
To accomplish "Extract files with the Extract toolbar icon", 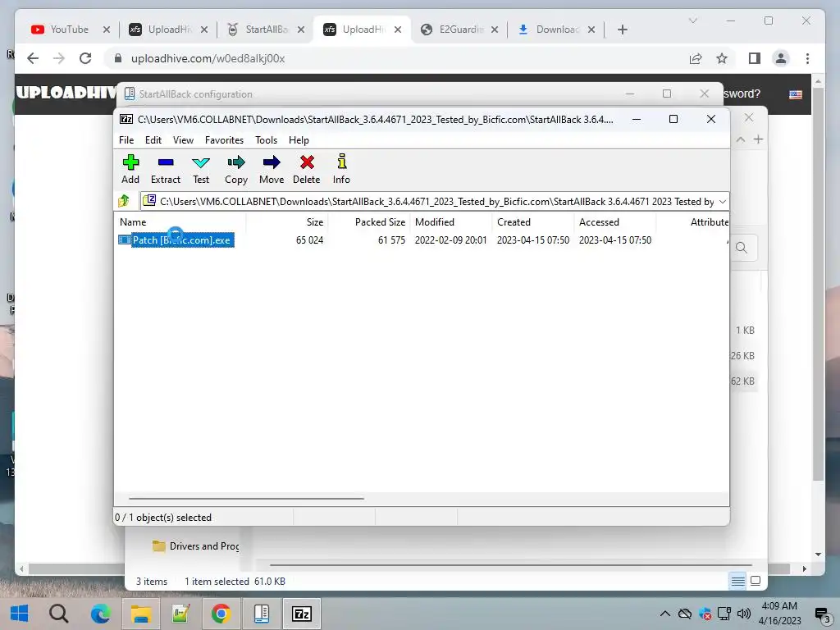I will click(x=166, y=169).
